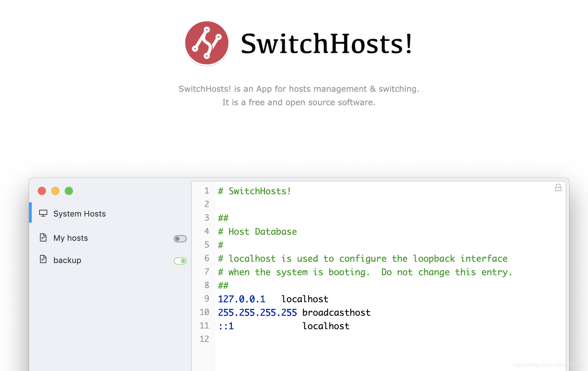The image size is (588, 371).
Task: Click the monitor icon beside System Hosts
Action: [x=43, y=213]
